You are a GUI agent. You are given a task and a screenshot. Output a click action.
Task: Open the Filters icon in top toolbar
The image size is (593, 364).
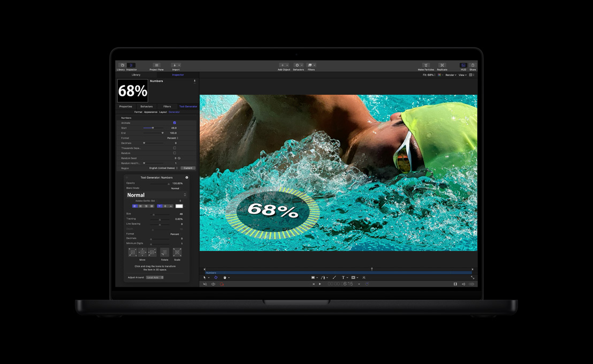pyautogui.click(x=311, y=65)
